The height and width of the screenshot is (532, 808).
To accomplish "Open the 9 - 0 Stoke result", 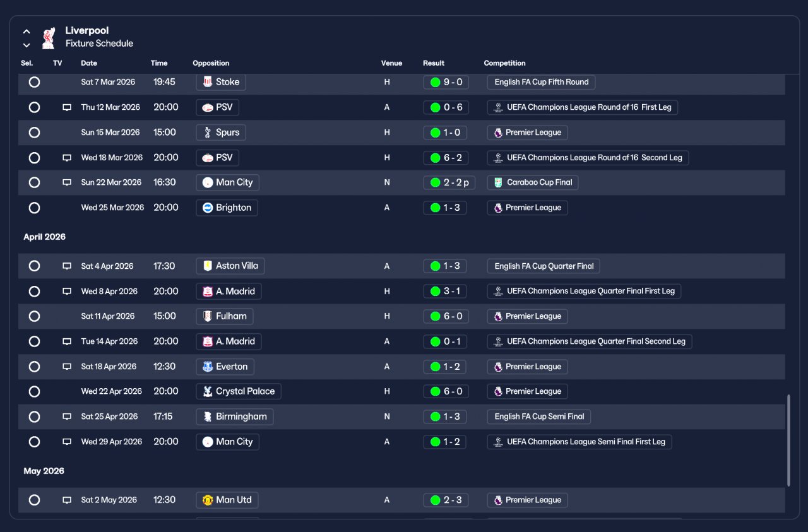I will click(x=446, y=82).
